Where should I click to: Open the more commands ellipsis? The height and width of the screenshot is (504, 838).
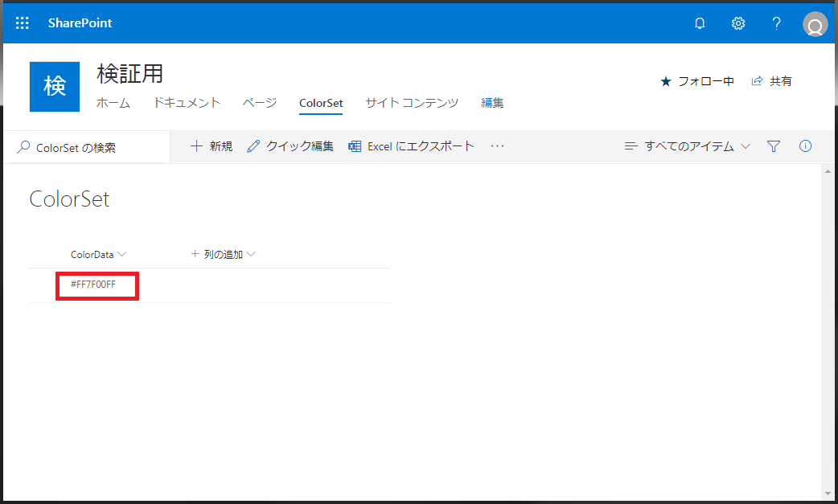[498, 146]
